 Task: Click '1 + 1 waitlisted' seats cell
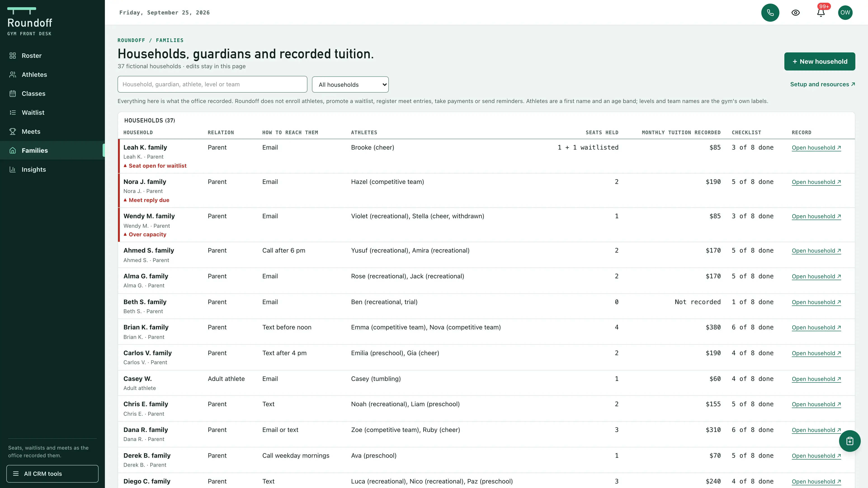(x=588, y=147)
